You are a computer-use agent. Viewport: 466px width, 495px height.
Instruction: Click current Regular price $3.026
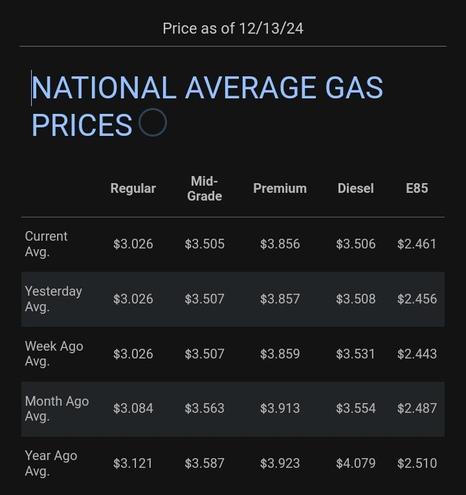tap(133, 244)
